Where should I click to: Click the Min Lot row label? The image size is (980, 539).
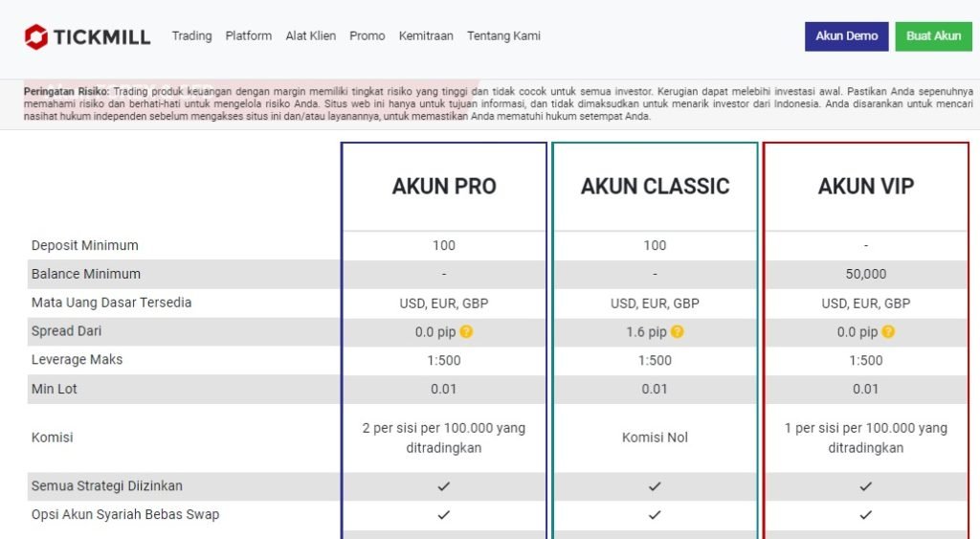(x=55, y=389)
